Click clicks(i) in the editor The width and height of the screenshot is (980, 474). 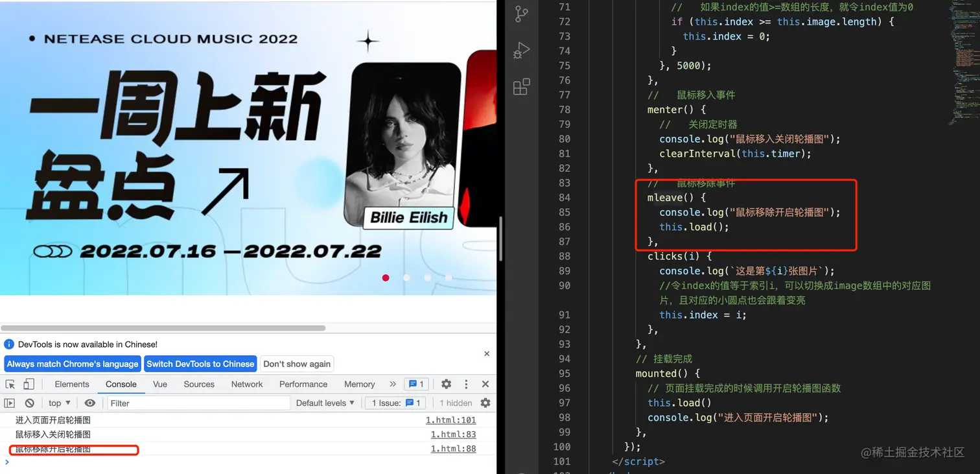point(673,256)
